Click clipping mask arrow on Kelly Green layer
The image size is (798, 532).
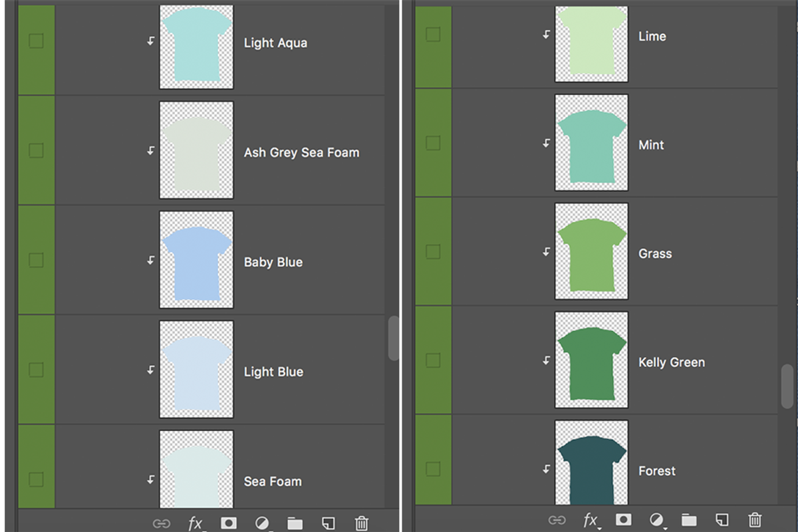point(547,360)
